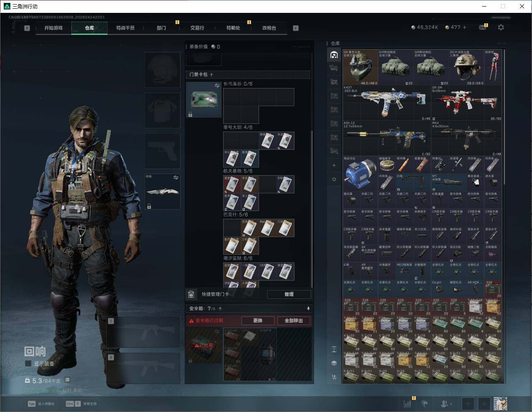The width and height of the screenshot is (532, 412).
Task: Open the 部门 tab
Action: [161, 28]
